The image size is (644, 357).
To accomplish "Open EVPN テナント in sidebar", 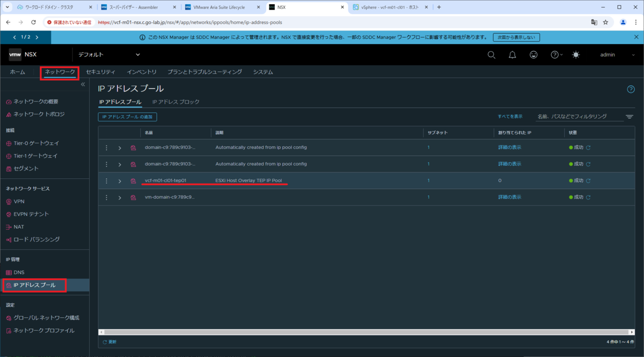I will pyautogui.click(x=31, y=214).
